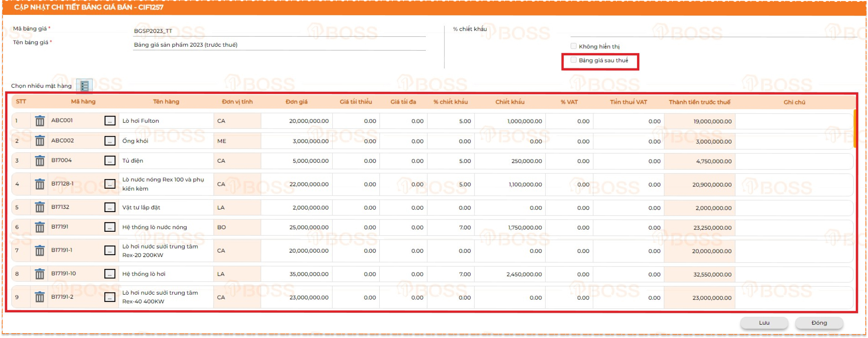Click the Lưu button
The width and height of the screenshot is (868, 338).
coord(764,323)
